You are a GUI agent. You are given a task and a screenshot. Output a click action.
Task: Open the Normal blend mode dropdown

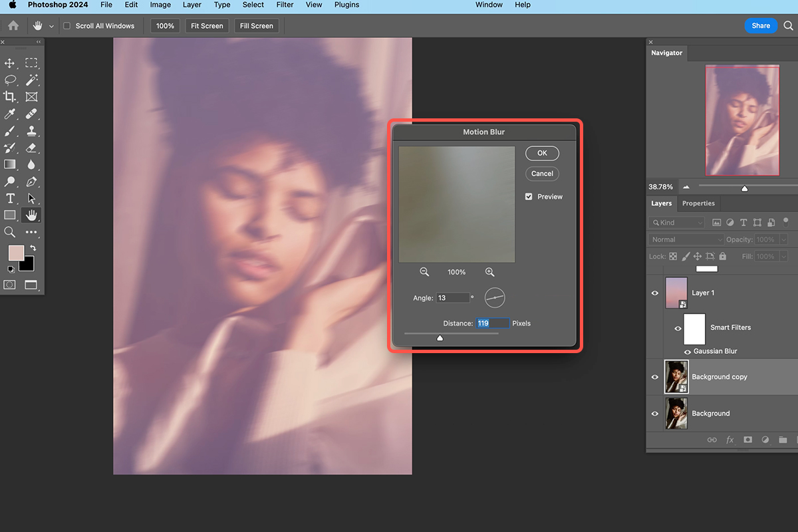point(686,239)
